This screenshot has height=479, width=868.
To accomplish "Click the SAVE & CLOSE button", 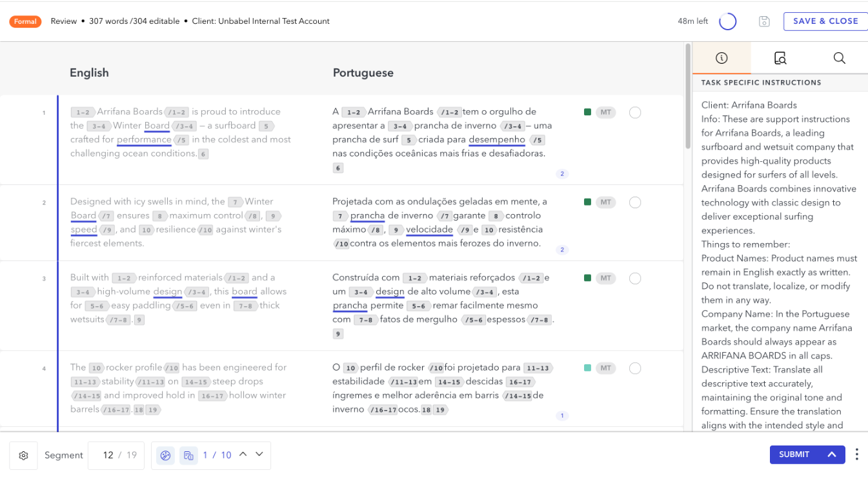I will pos(825,21).
